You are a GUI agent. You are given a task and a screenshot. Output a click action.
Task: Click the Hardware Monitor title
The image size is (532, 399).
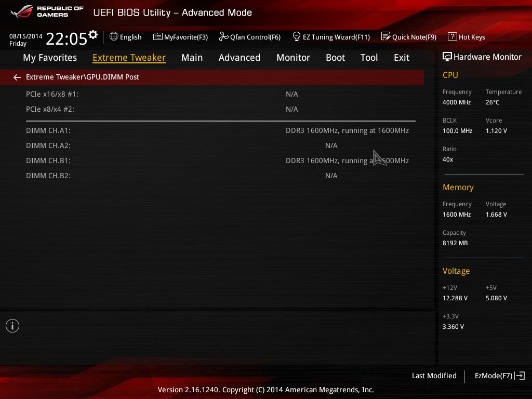pyautogui.click(x=487, y=57)
